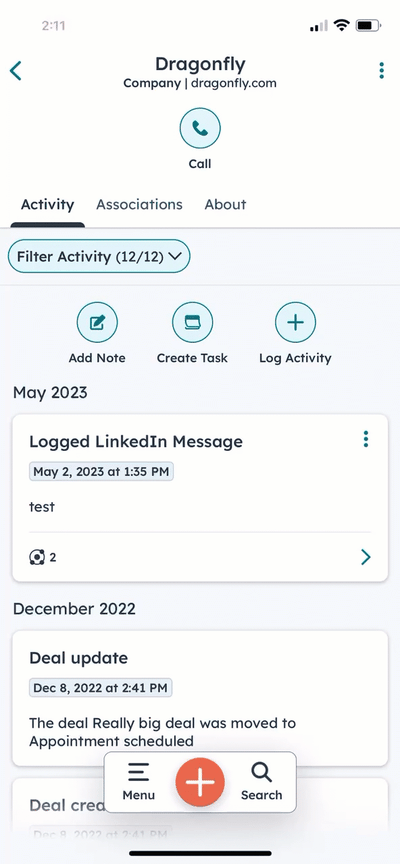Viewport: 400px width, 864px height.
Task: Switch to the Associations tab
Action: point(139,204)
